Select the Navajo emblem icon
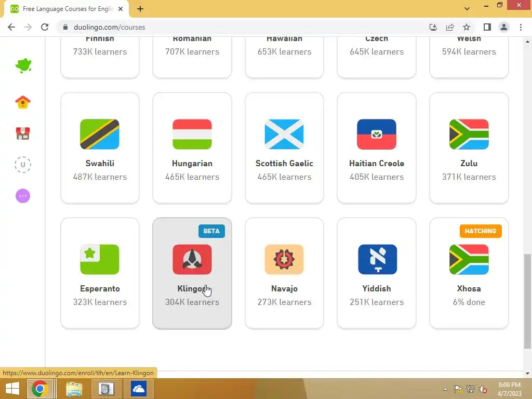 coord(284,259)
